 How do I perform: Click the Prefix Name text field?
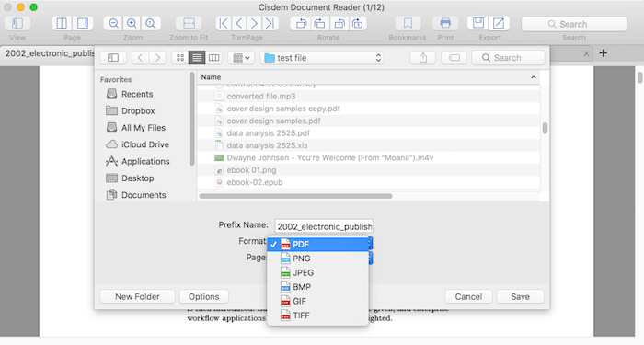click(324, 226)
